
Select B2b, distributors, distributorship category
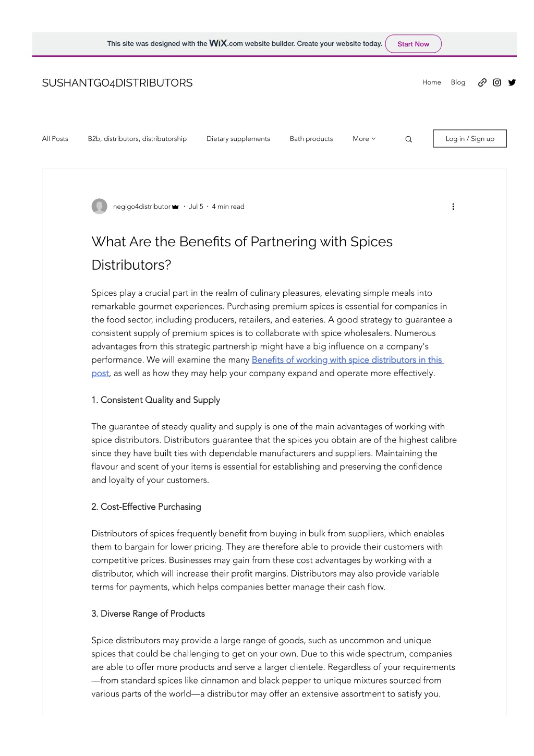[x=137, y=139]
